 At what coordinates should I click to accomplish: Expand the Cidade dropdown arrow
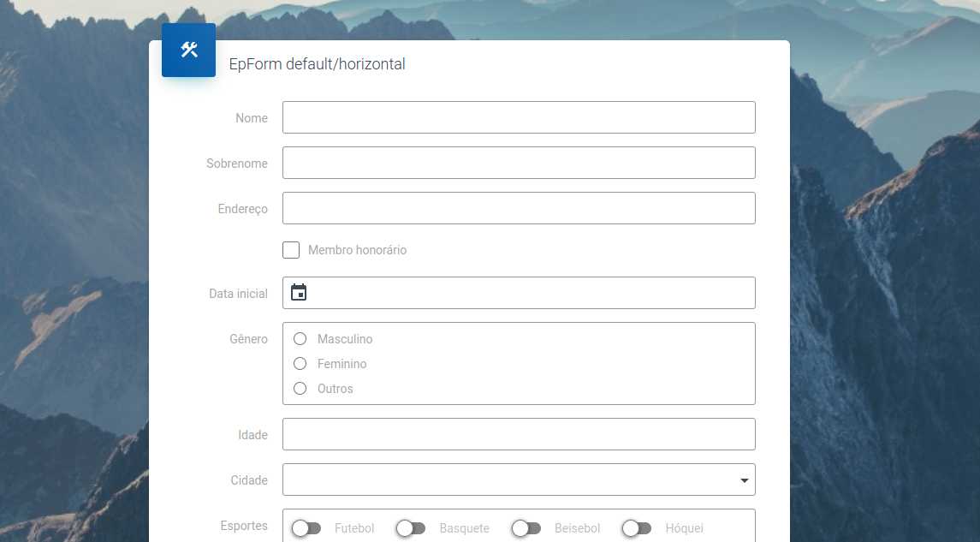coord(745,480)
